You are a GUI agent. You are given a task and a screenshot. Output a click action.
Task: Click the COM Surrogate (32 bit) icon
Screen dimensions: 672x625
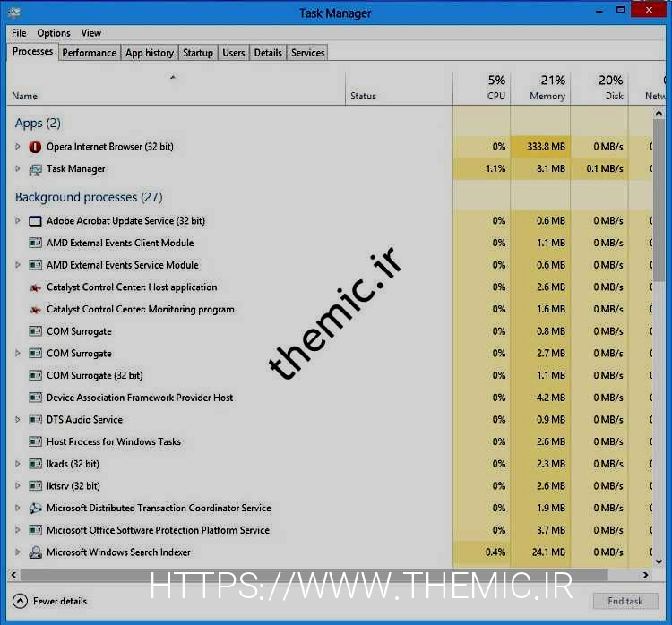[x=35, y=376]
